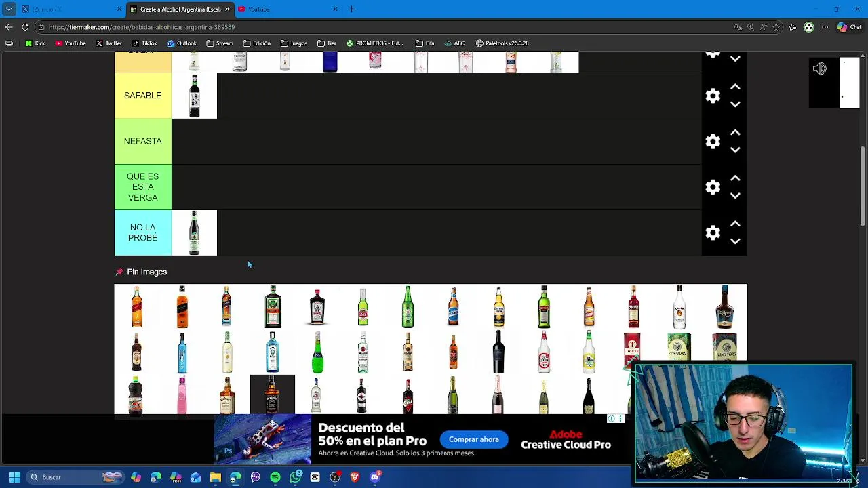868x488 pixels.
Task: Pick the Jägermeister bottle from image pool
Action: point(273,306)
